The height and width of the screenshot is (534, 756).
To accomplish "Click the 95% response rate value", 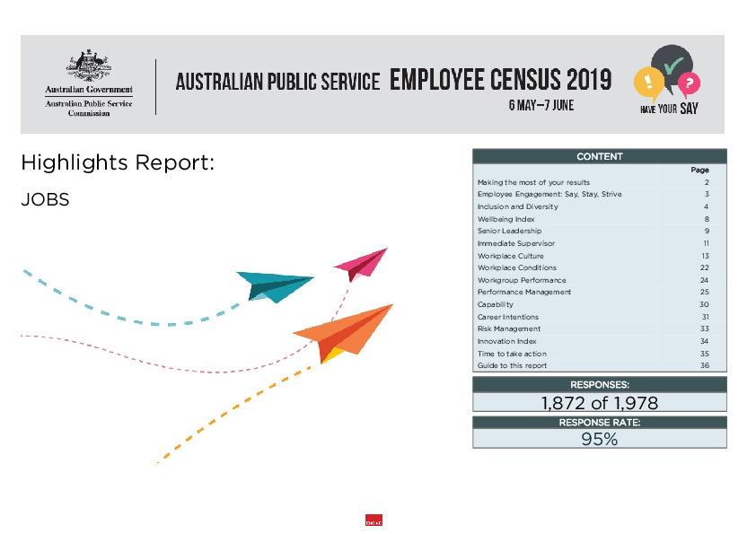I will (599, 439).
